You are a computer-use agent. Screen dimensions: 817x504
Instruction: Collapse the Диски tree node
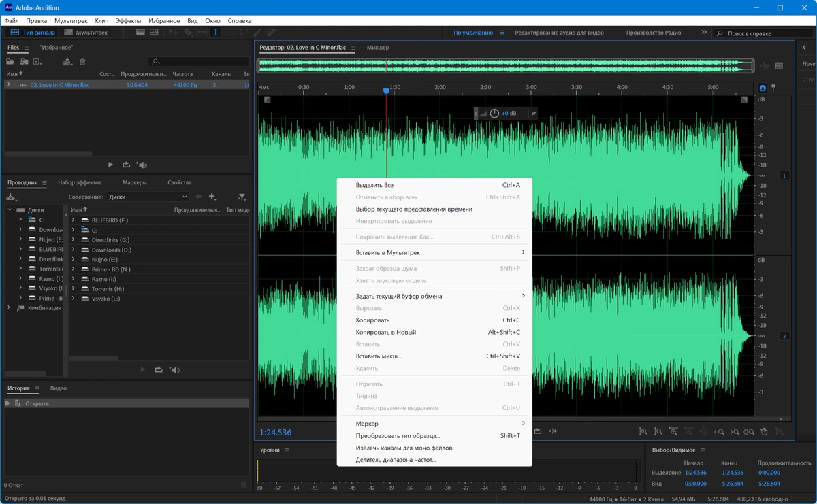click(x=10, y=210)
